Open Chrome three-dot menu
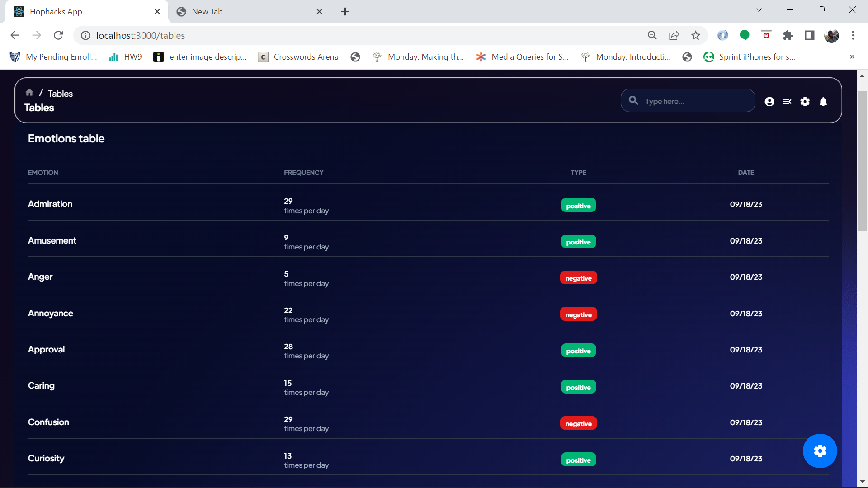 coord(853,35)
